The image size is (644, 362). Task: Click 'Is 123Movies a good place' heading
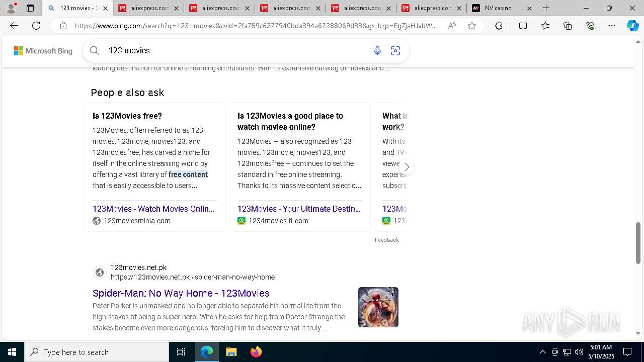pos(290,121)
